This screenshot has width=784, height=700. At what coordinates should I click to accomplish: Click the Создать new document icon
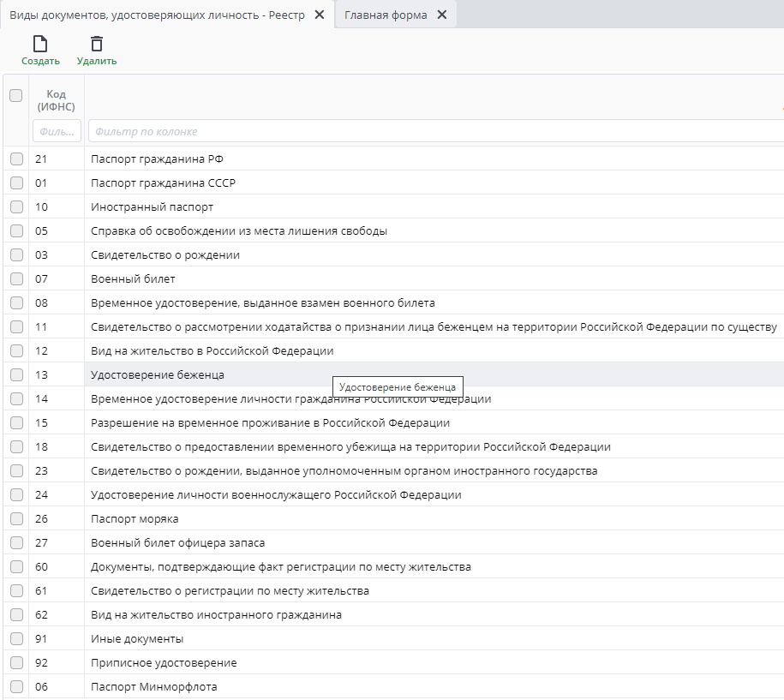click(x=40, y=45)
